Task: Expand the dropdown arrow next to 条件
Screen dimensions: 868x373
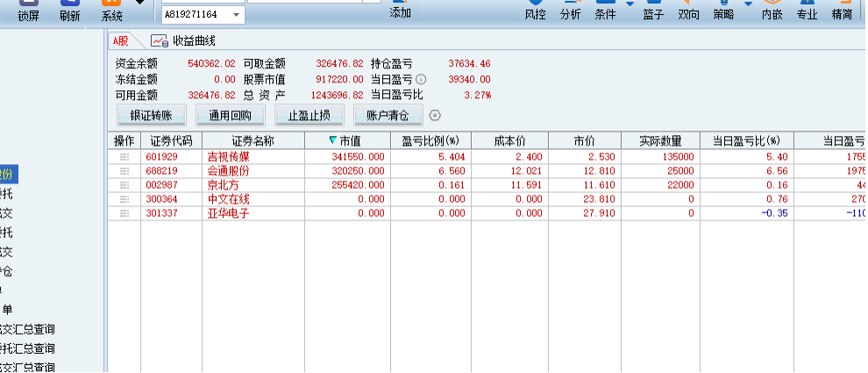Action: click(x=630, y=4)
